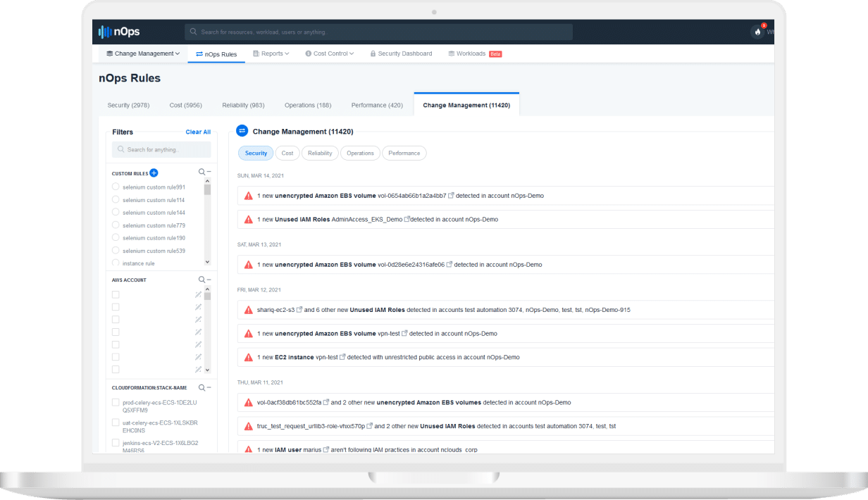Click the AWS Account list scrollbar thumb
Screen dimensions: 868x500
pos(207,296)
